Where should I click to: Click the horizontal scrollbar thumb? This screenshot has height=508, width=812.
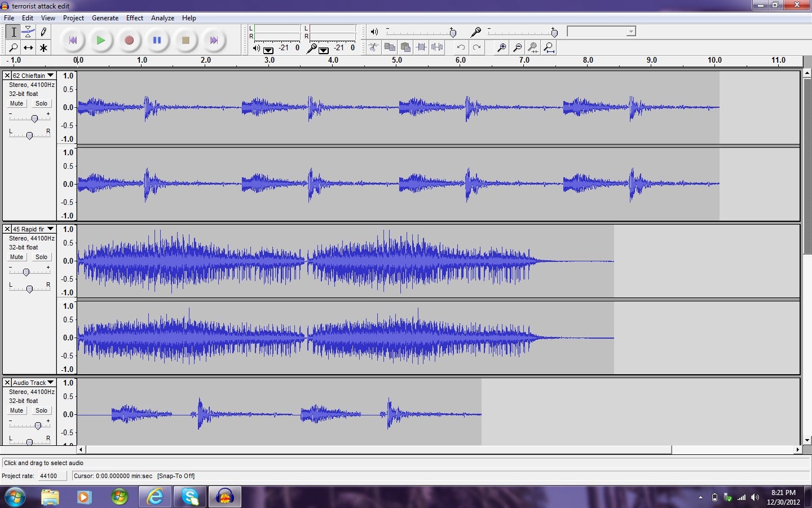coord(378,450)
